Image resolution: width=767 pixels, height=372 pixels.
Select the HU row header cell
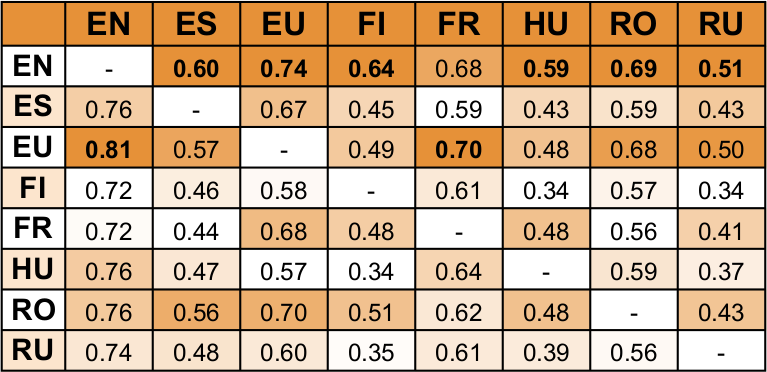pyautogui.click(x=33, y=269)
